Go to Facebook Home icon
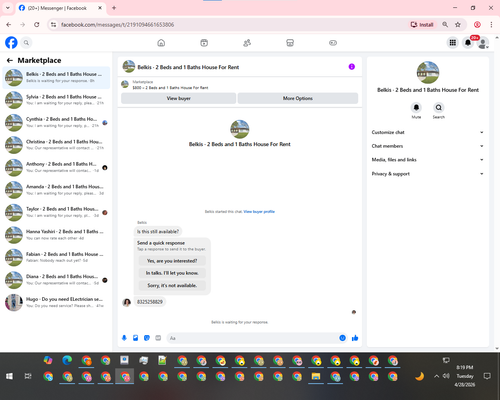The image size is (500, 400). [x=161, y=43]
